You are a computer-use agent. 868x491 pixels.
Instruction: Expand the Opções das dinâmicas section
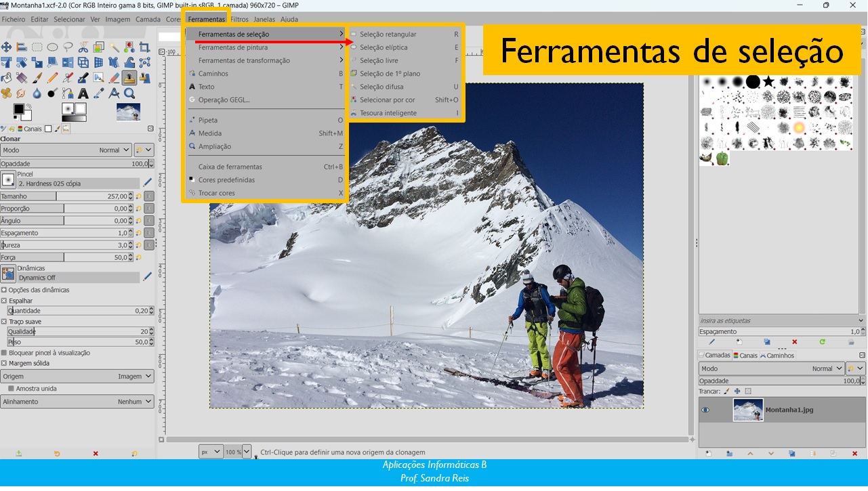4,290
